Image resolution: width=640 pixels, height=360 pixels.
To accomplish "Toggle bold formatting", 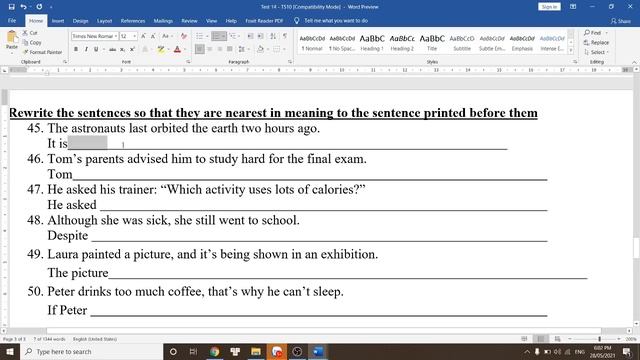I will click(76, 49).
